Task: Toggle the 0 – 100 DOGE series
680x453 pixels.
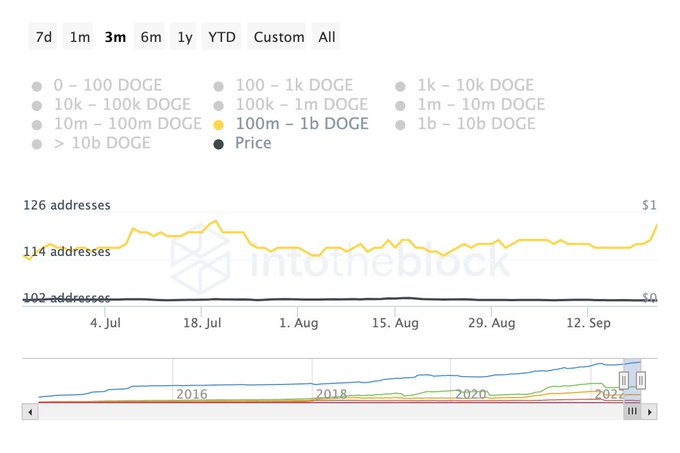Action: [x=97, y=85]
